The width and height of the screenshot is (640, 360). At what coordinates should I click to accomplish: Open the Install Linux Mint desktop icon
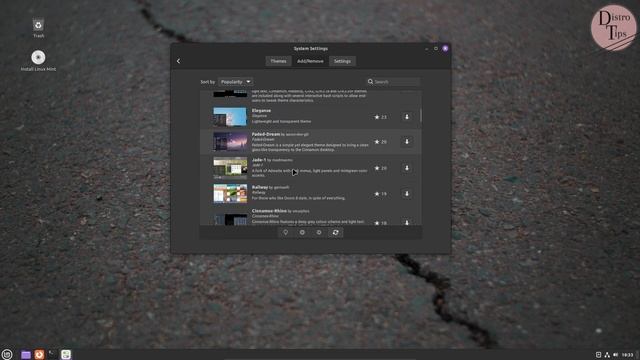coord(38,60)
